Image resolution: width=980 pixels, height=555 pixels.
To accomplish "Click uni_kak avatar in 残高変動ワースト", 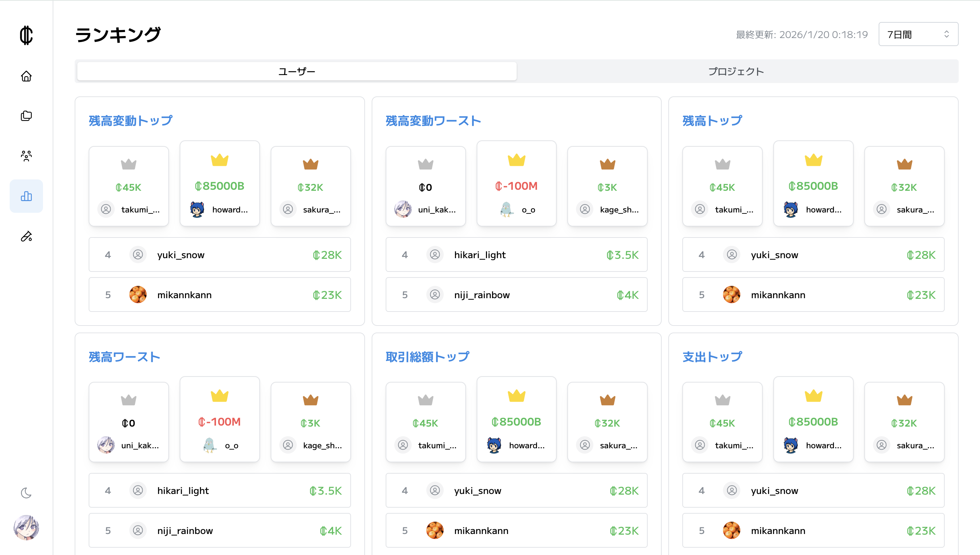I will (403, 209).
